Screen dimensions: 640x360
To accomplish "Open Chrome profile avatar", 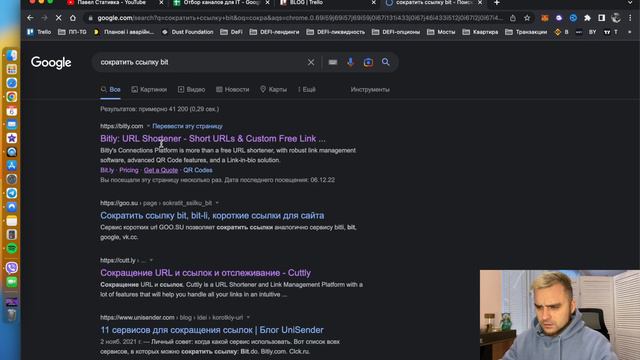I will 616,18.
